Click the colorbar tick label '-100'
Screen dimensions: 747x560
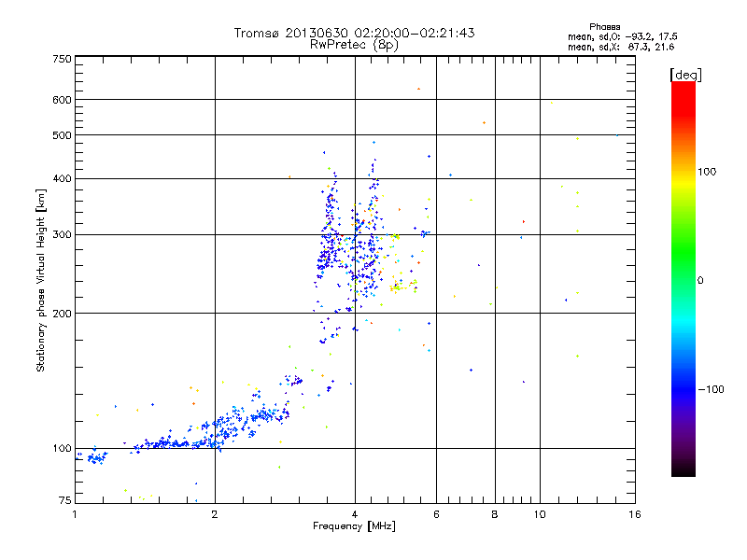[x=711, y=389]
